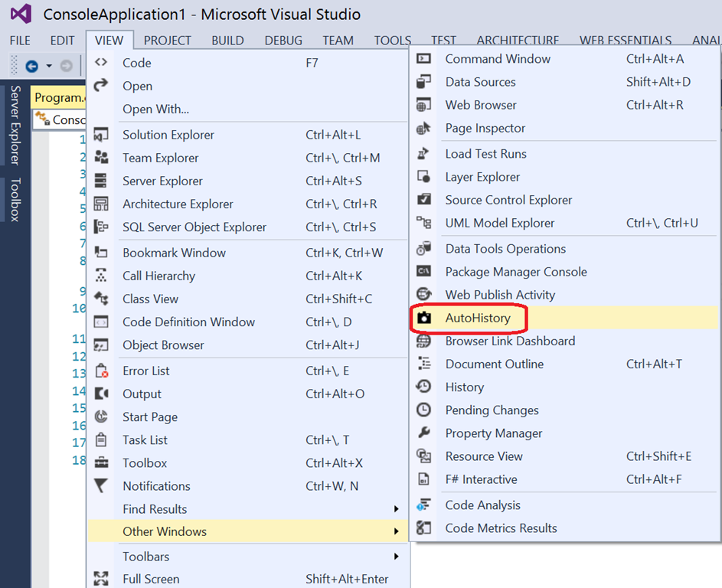This screenshot has height=588, width=722.
Task: Click the Property Manager wrench icon
Action: pyautogui.click(x=423, y=433)
